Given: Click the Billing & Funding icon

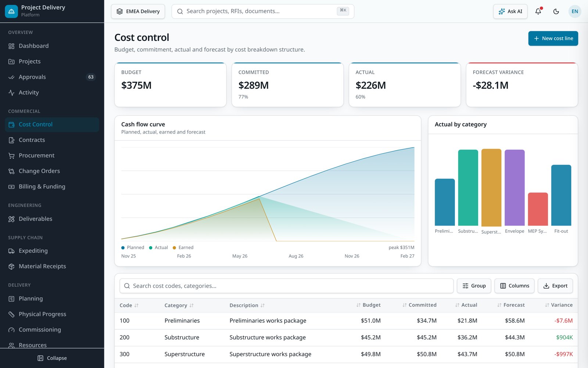Looking at the screenshot, I should [x=11, y=187].
